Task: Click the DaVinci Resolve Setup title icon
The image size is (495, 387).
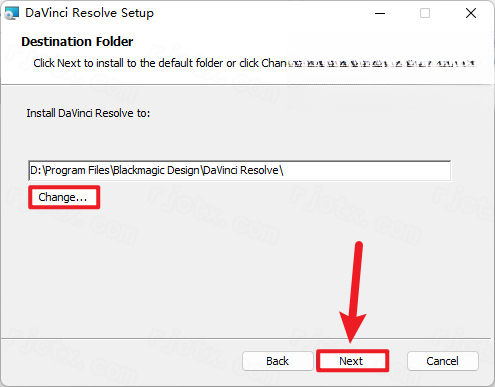Action: 12,13
